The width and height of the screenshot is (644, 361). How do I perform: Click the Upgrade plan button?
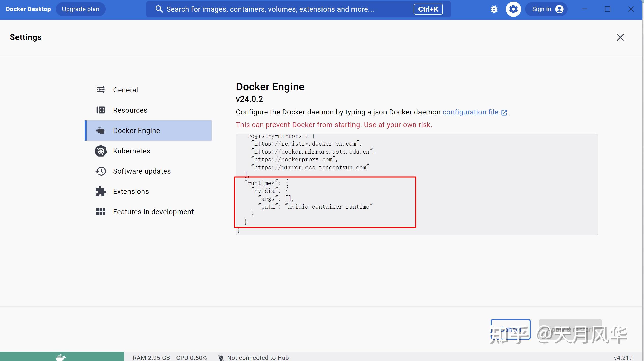point(80,9)
